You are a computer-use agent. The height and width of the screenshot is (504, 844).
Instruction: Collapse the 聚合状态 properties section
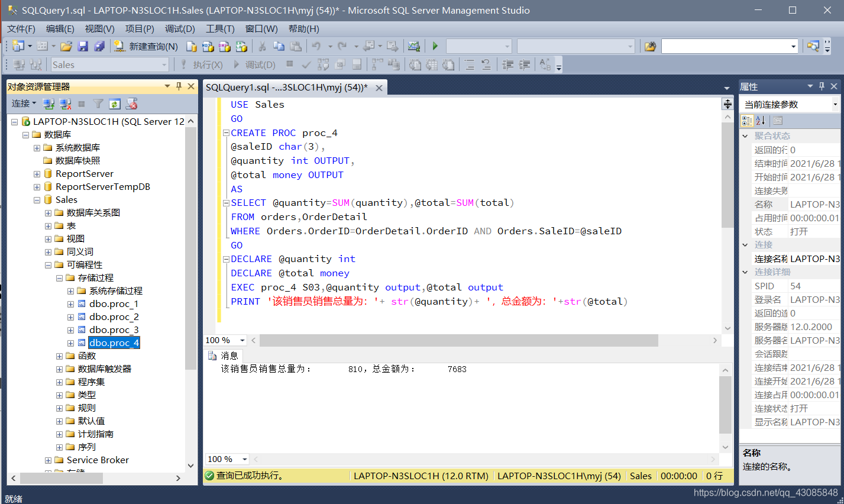(745, 136)
